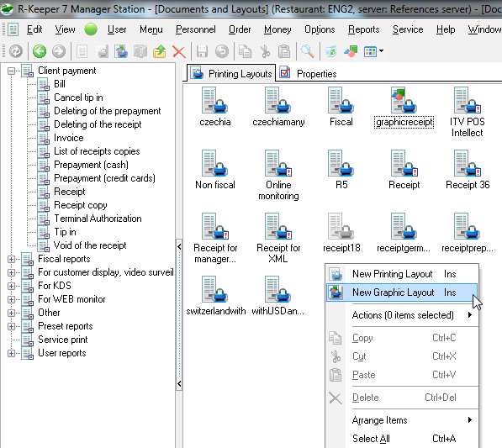This screenshot has height=448, width=502.
Task: Open Actions submenu in context menu
Action: [402, 315]
